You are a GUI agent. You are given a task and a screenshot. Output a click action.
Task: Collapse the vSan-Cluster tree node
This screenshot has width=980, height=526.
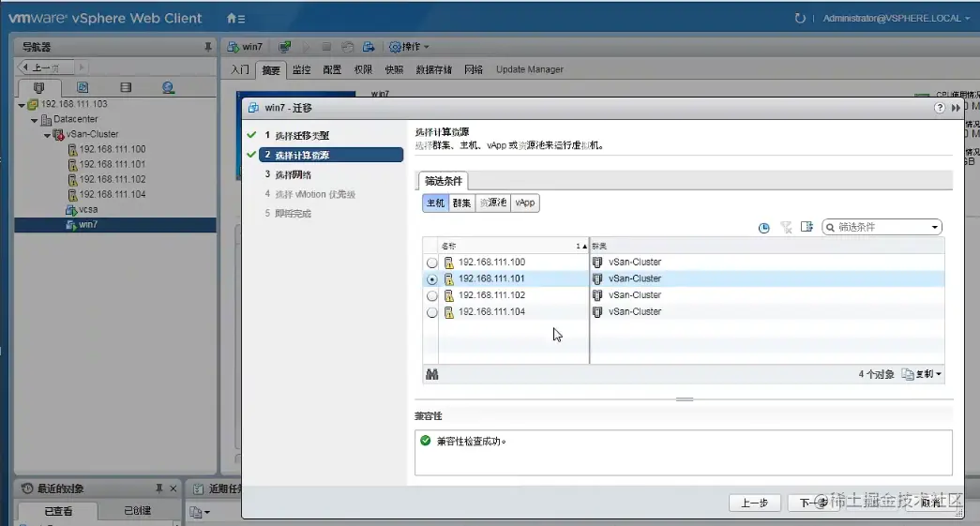47,135
